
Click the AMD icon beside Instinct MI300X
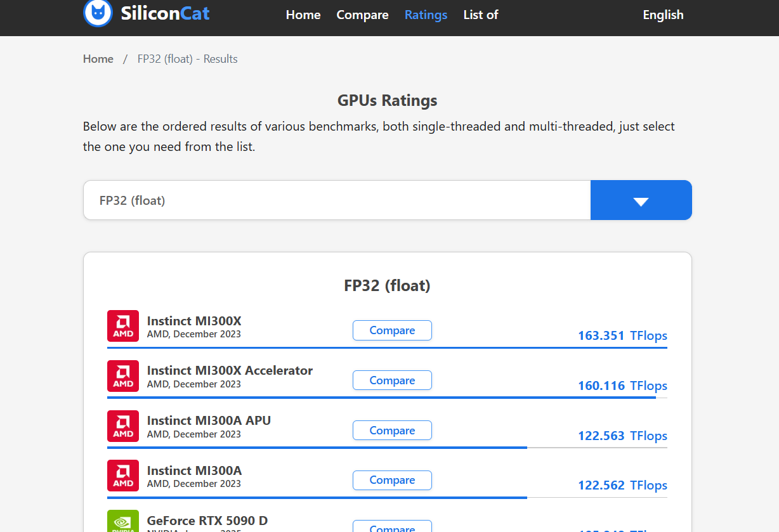pos(123,326)
